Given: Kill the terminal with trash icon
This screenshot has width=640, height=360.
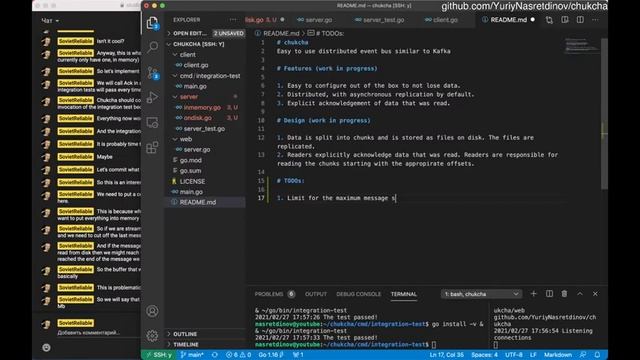Looking at the screenshot, I should [x=564, y=293].
